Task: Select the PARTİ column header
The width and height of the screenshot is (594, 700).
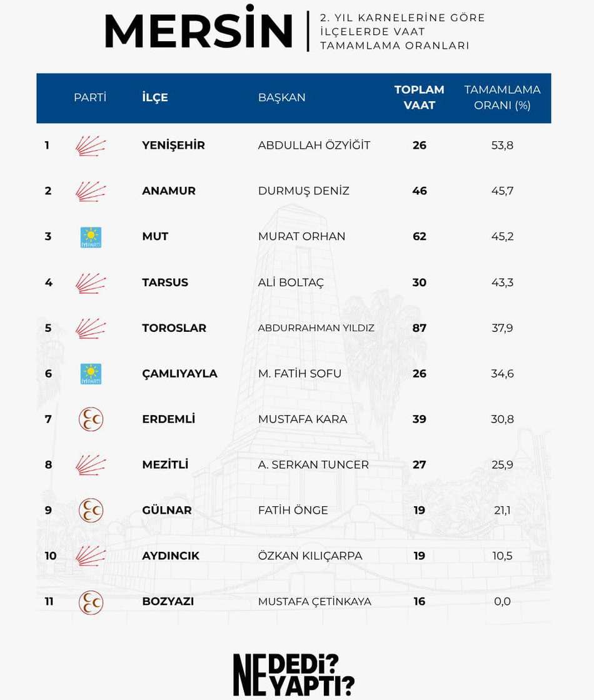Action: [90, 97]
